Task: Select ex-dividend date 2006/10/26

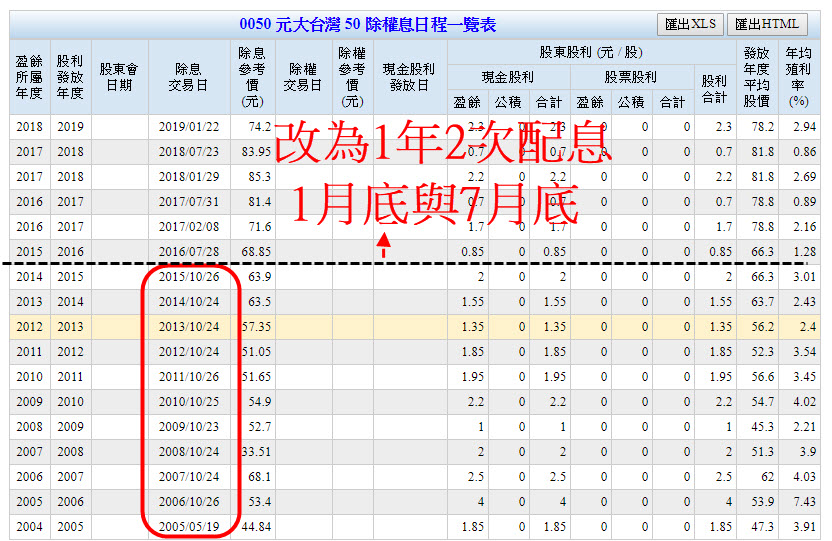Action: click(189, 502)
